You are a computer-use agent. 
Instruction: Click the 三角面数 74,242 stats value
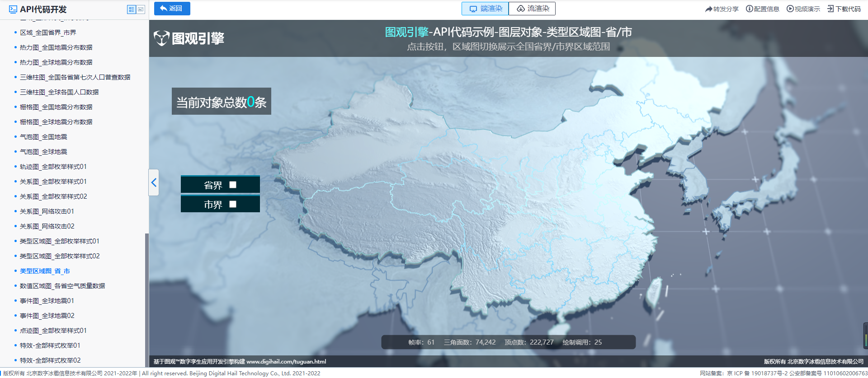click(470, 342)
